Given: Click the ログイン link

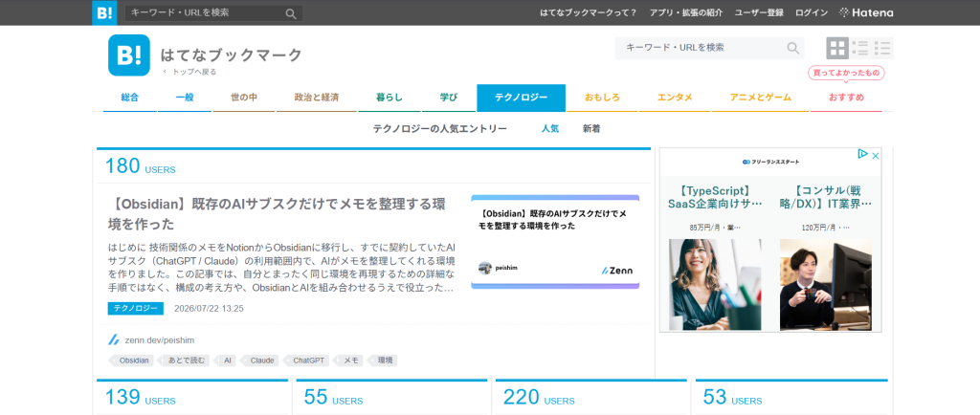Looking at the screenshot, I should tap(812, 13).
